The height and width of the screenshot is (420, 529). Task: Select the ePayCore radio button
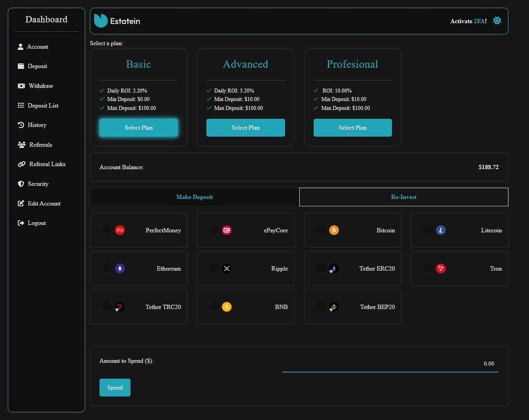[x=214, y=230]
